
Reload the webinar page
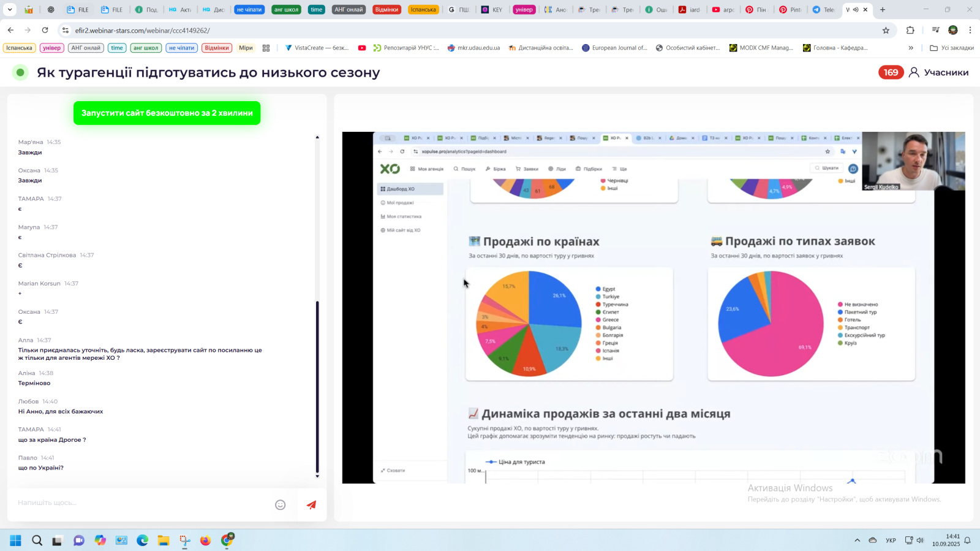click(45, 30)
